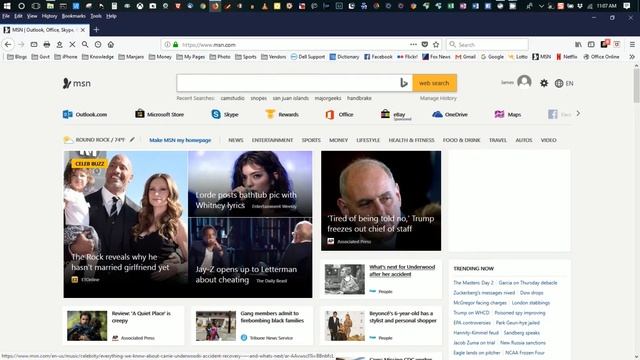Open the Lorde bathtub pic story thumbnail
Viewport: 640px width, 360px height.
250,184
